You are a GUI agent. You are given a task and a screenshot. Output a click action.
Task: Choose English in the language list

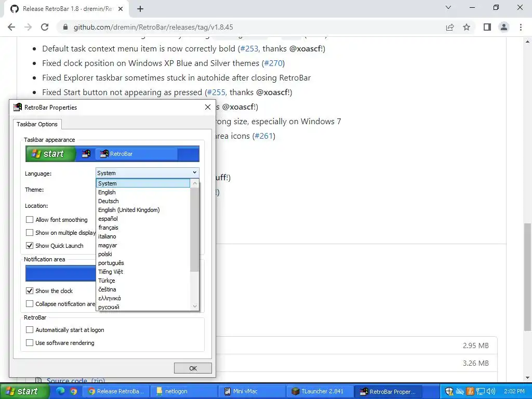tap(143, 192)
